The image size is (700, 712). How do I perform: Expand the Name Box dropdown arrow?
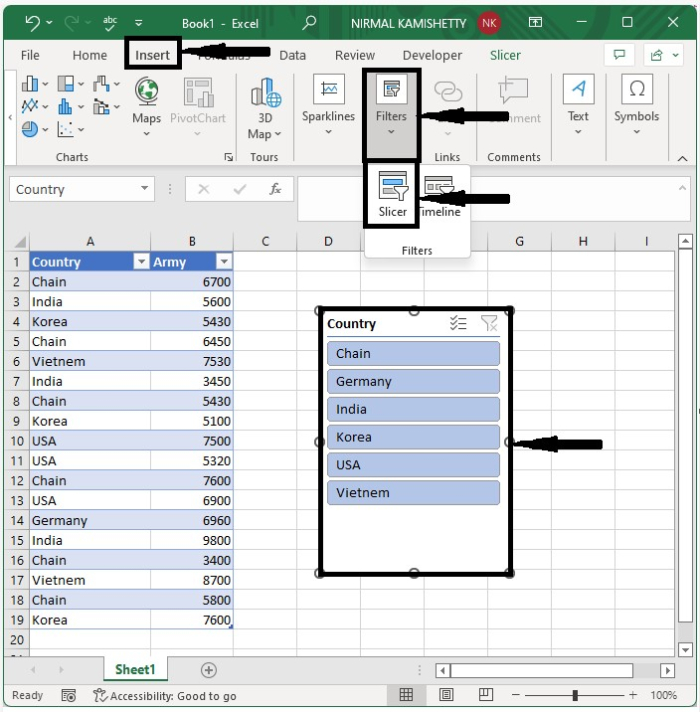tap(144, 188)
